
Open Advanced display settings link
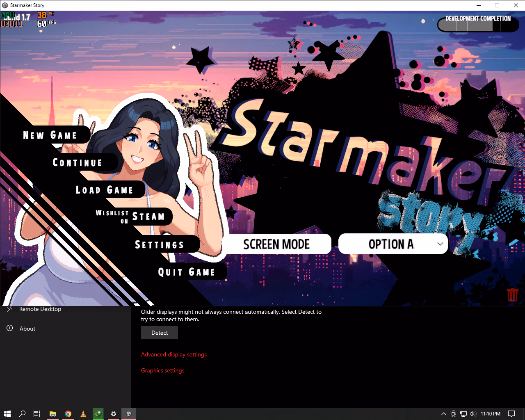(174, 354)
